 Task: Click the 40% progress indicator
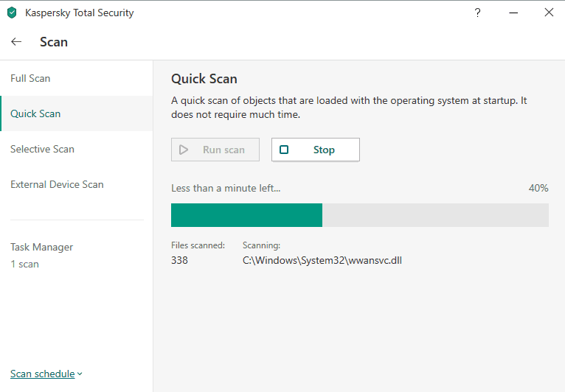(x=538, y=188)
